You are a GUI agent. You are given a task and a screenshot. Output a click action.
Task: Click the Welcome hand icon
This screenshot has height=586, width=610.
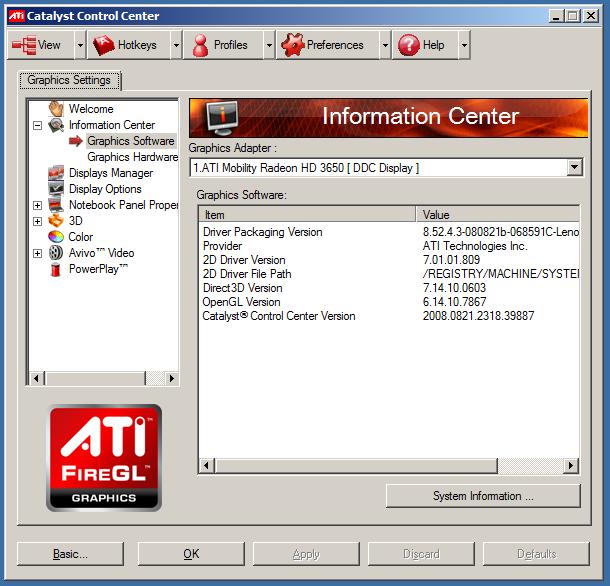(x=56, y=109)
